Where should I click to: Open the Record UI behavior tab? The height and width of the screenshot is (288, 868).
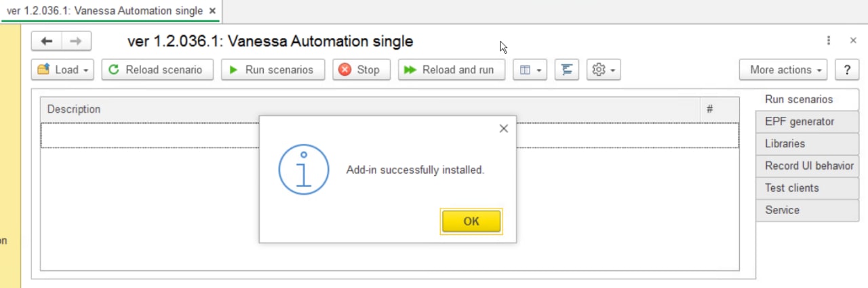pyautogui.click(x=807, y=166)
